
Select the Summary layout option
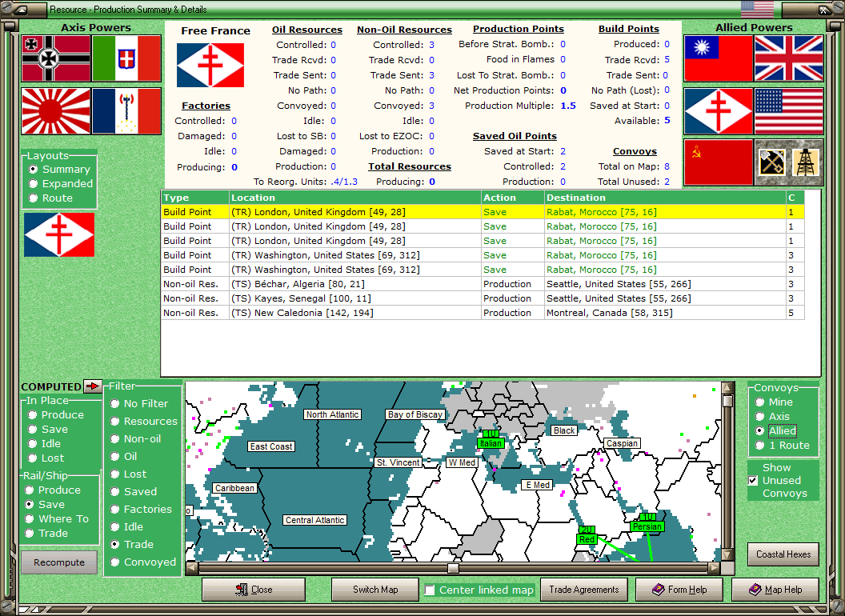tap(59, 170)
